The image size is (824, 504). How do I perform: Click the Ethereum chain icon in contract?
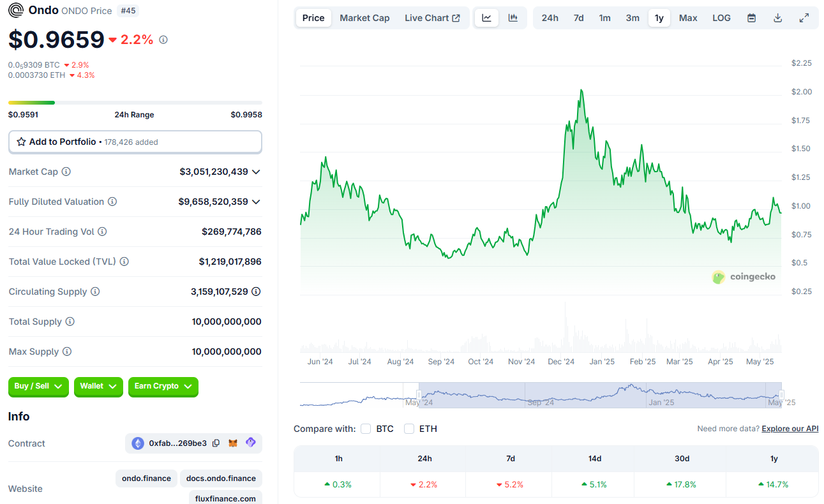pyautogui.click(x=138, y=443)
